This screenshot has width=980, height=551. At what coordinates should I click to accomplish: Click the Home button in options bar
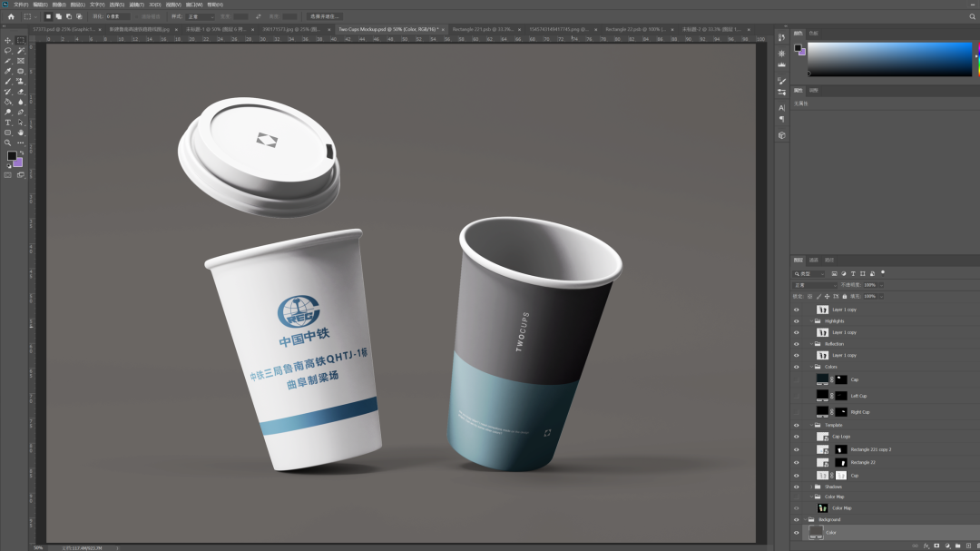(x=11, y=16)
